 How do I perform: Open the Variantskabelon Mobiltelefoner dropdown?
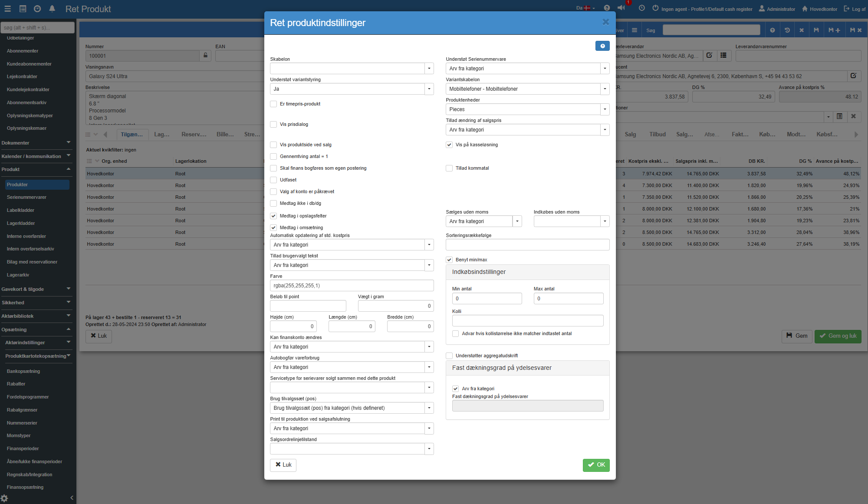605,89
